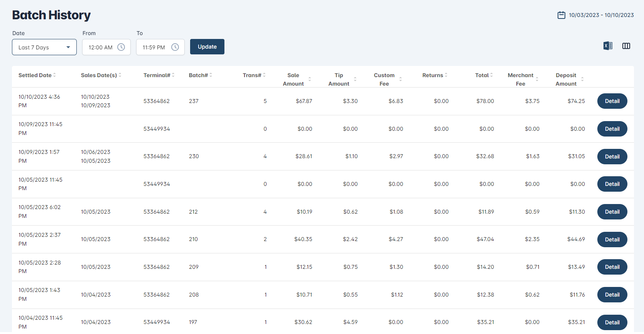Sort by Deposit Amount column
Image resolution: width=644 pixels, height=334 pixels.
tap(569, 79)
